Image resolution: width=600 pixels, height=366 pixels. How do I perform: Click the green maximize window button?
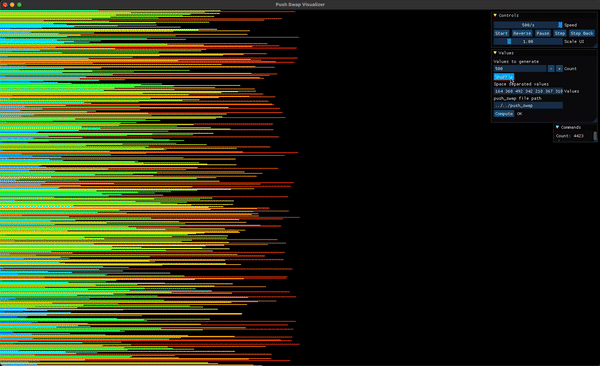pos(19,5)
